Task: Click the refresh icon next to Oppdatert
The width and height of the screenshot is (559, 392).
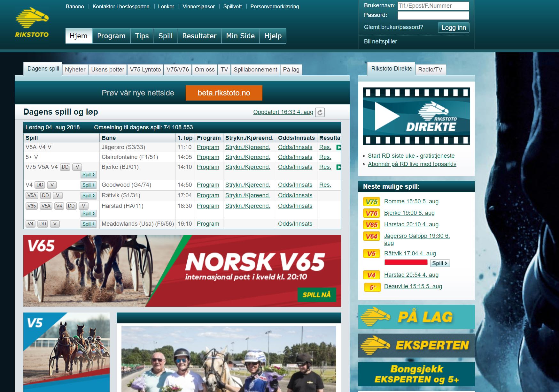Action: pos(320,112)
